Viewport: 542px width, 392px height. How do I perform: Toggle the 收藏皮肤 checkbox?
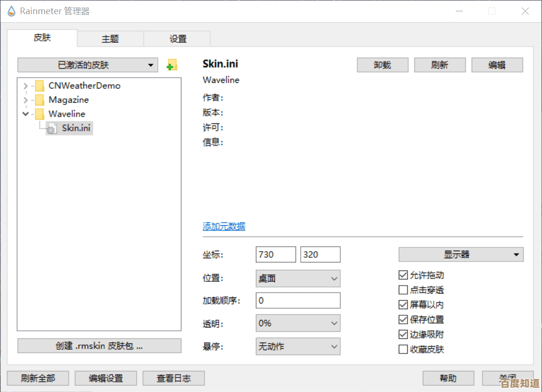403,349
